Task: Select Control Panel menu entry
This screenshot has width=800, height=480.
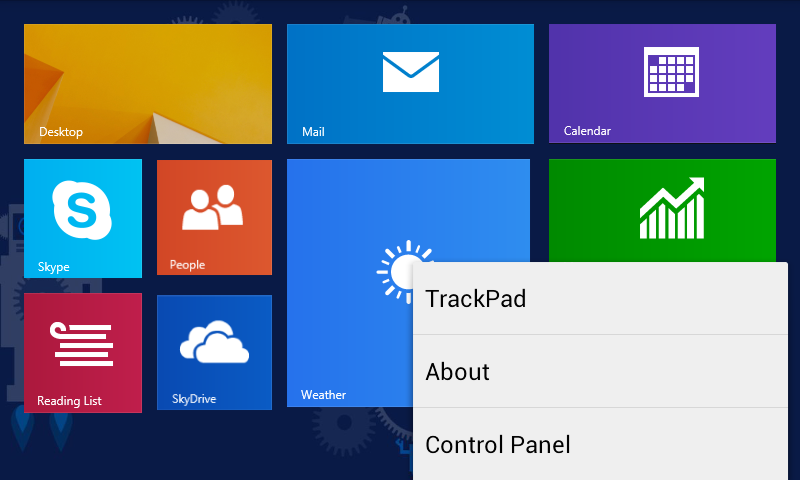Action: point(600,444)
